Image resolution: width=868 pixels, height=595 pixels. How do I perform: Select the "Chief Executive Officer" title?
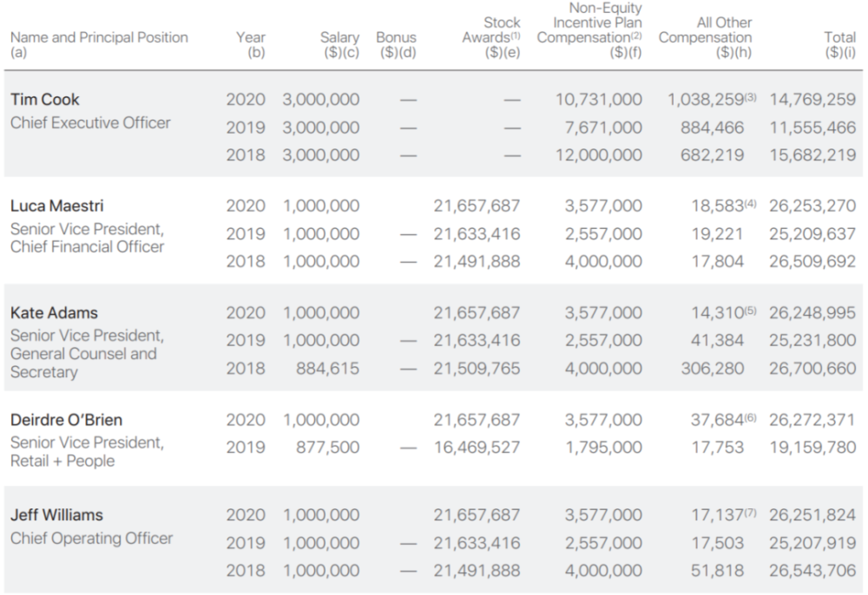pos(90,123)
